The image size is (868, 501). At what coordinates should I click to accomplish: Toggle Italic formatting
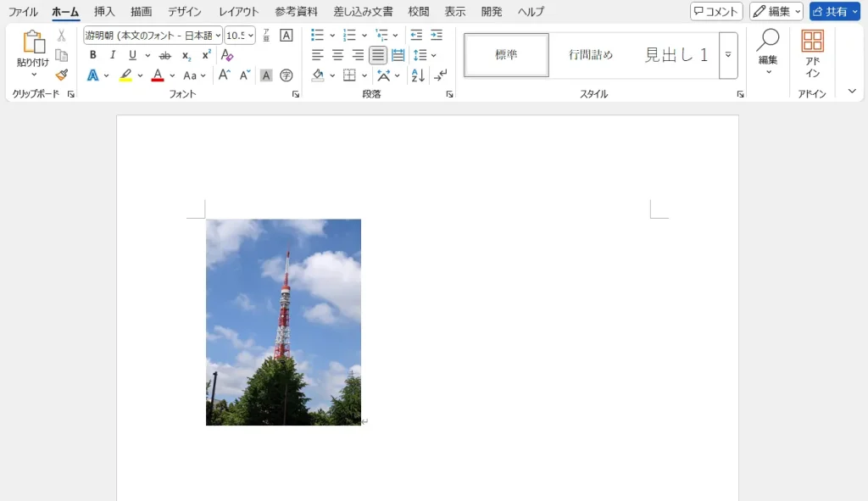pos(112,55)
